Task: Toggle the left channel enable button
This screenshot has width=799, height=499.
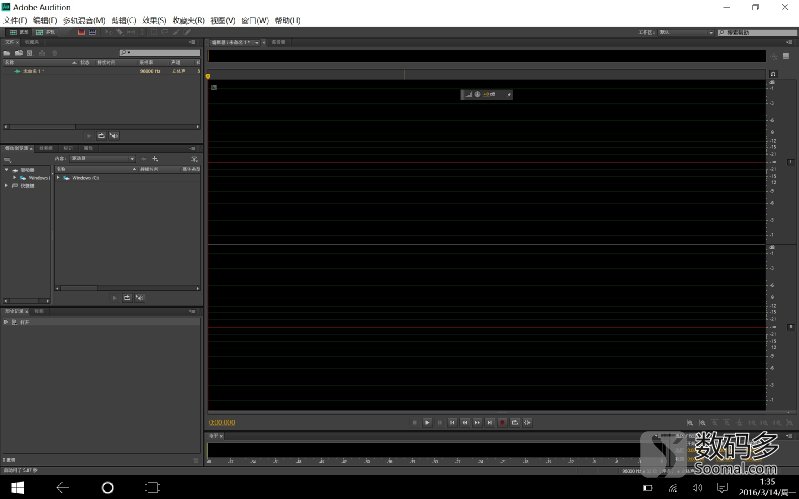Action: 790,162
